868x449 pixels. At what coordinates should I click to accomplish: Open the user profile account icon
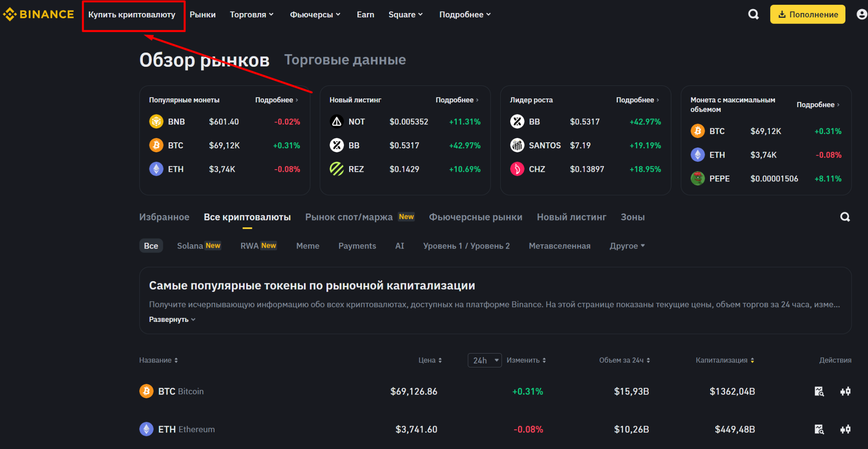pos(861,14)
